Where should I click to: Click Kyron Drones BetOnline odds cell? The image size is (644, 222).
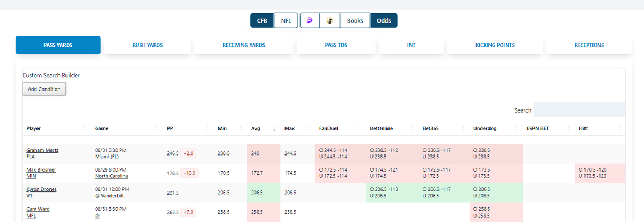[392, 193]
